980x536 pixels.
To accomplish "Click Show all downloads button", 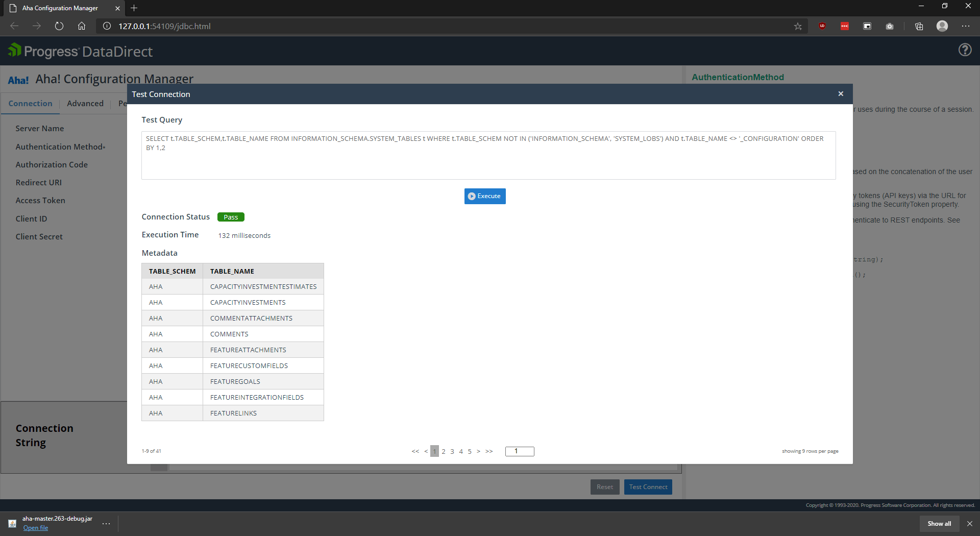I will click(x=939, y=524).
